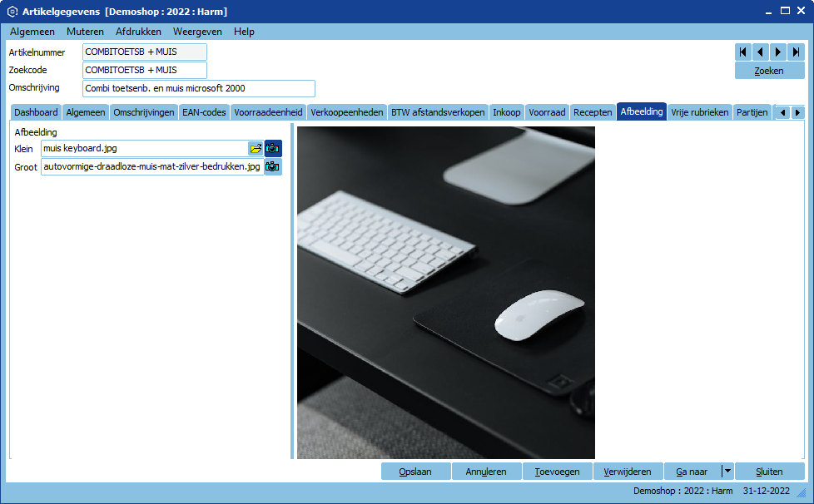Open the Afdrukken menu
The height and width of the screenshot is (504, 814).
[x=138, y=32]
